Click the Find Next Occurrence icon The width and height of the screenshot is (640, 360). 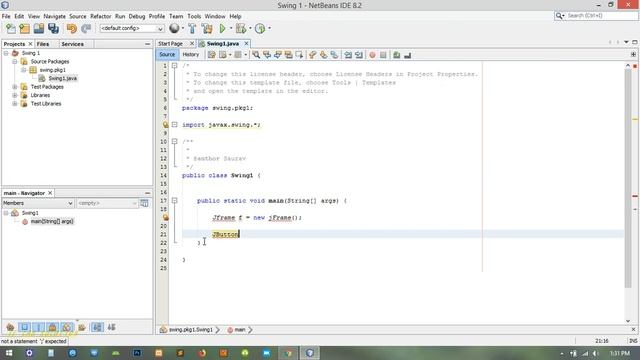(x=278, y=55)
